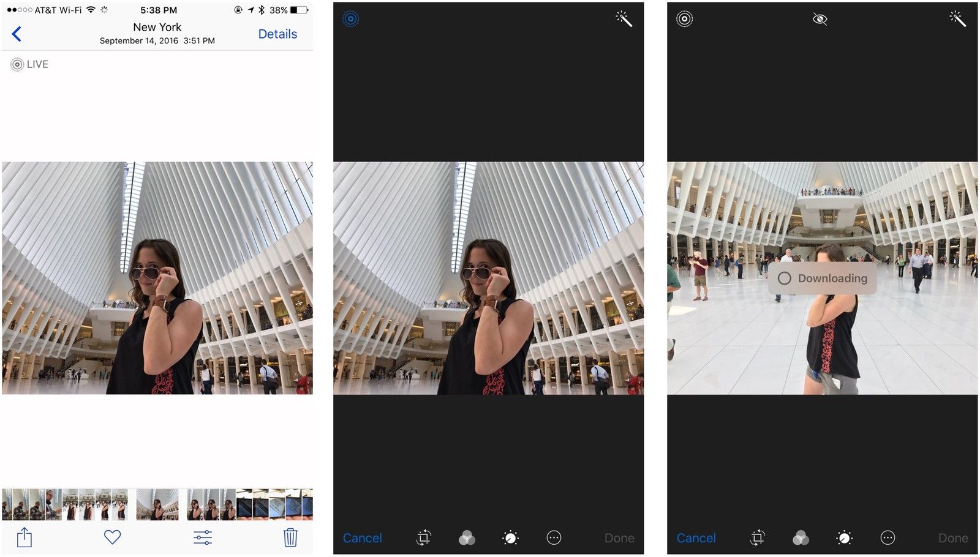Turn off the blue Live Photo toggle
This screenshot has height=557, width=980.
[x=351, y=19]
